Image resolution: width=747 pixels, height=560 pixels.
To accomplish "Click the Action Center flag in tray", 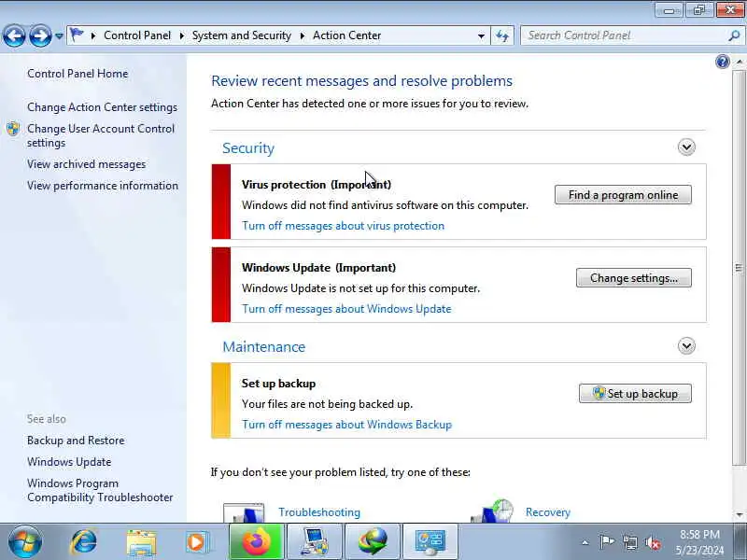I will [x=606, y=542].
